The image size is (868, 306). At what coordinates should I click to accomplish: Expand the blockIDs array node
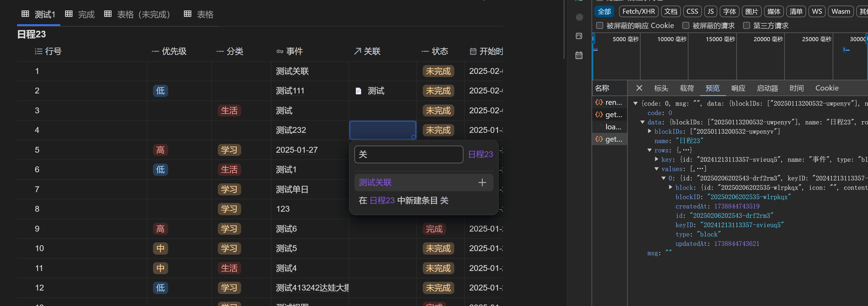650,131
